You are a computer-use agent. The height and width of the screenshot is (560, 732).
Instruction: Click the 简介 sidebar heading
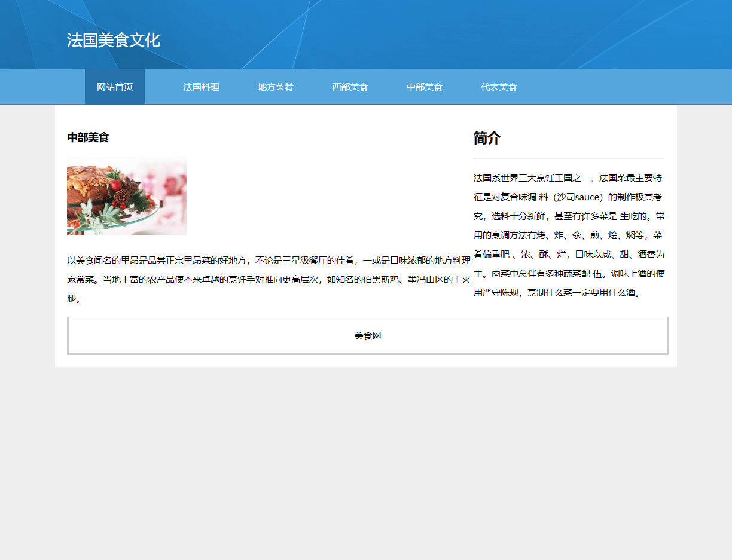coord(487,139)
